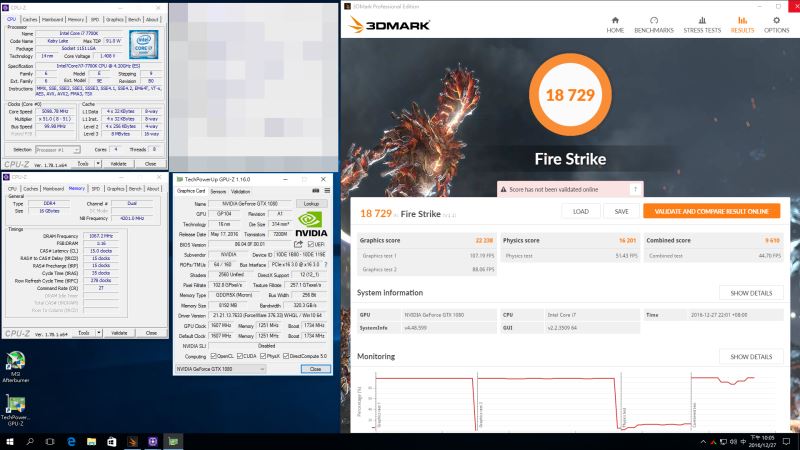This screenshot has width=800, height=450.
Task: Click the 3DMark logo
Action: coord(390,24)
